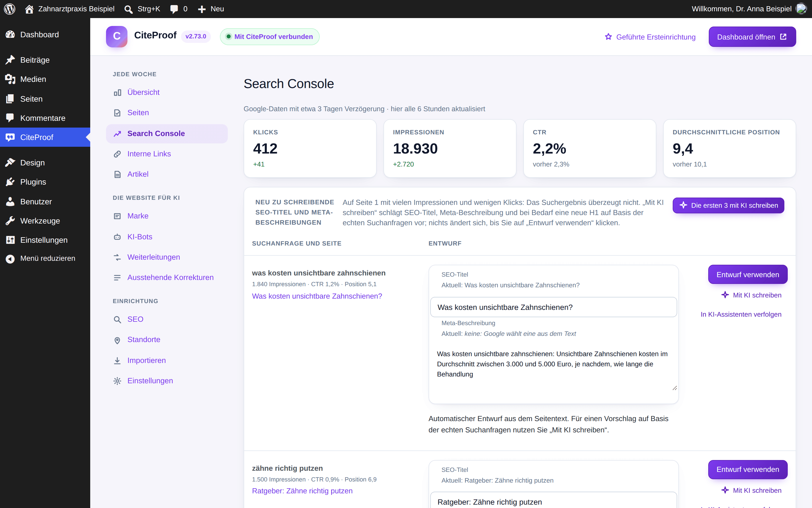Click the Werkzeuge wrench icon
The height and width of the screenshot is (508, 812).
10,221
